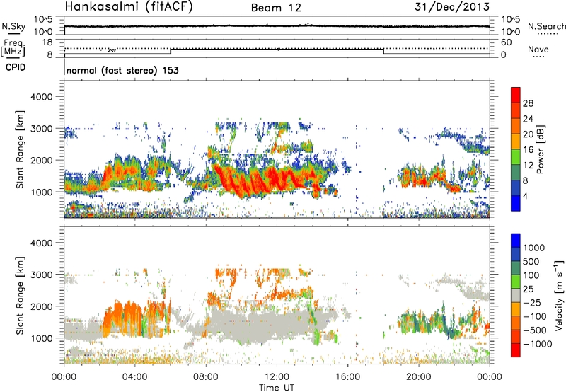Click the '60' tick on Nave axis
566x392 pixels.
(506, 42)
